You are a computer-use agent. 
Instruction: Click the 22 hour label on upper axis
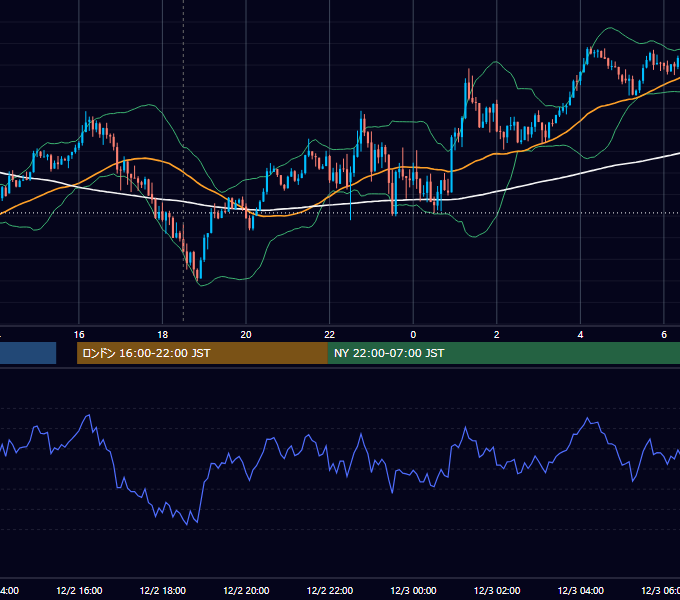point(330,334)
